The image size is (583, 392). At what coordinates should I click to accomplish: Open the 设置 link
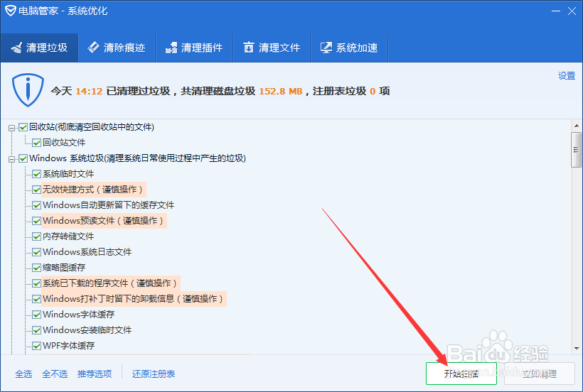click(x=567, y=76)
